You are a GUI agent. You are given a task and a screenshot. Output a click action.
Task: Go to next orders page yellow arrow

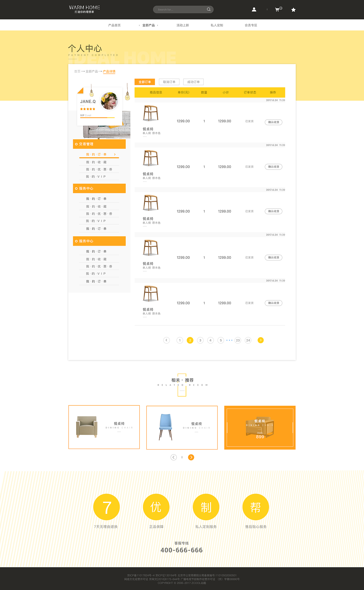coord(260,340)
